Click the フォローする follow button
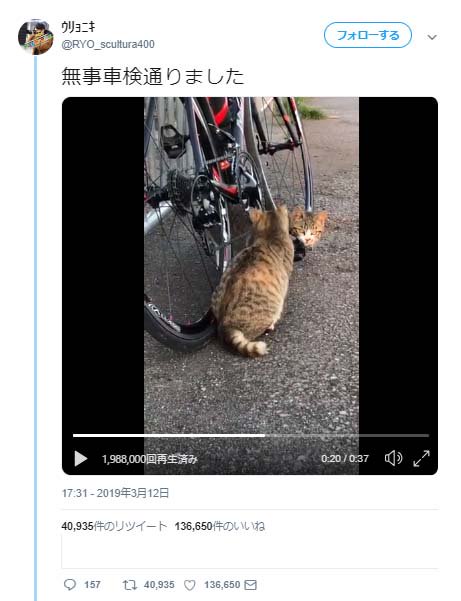The image size is (461, 601). [368, 35]
